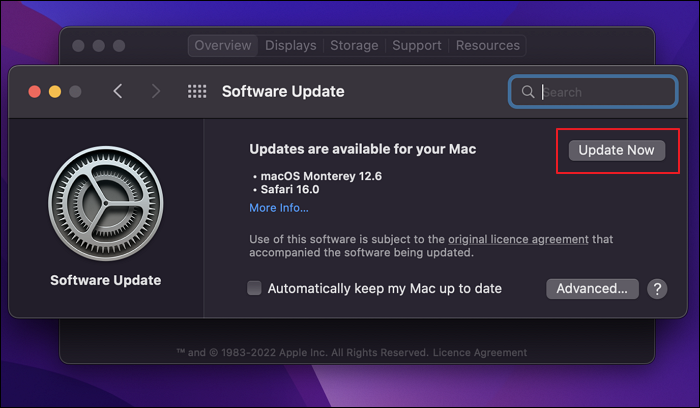700x408 pixels.
Task: Open help with question mark button
Action: [657, 289]
